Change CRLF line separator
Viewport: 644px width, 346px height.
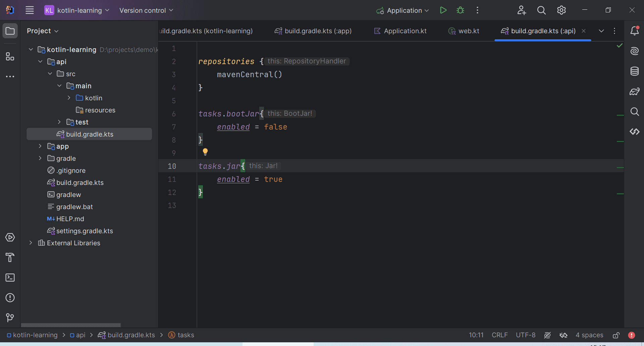[500, 335]
